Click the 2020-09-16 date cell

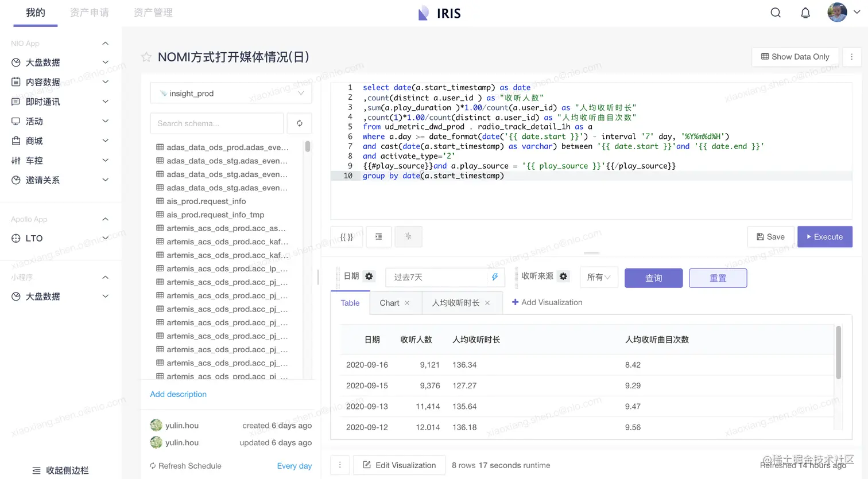click(x=367, y=365)
